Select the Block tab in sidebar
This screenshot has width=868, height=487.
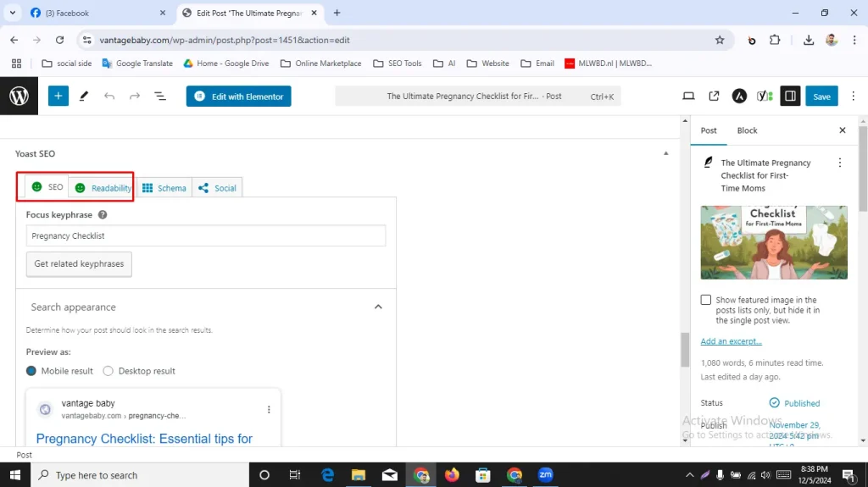click(747, 130)
